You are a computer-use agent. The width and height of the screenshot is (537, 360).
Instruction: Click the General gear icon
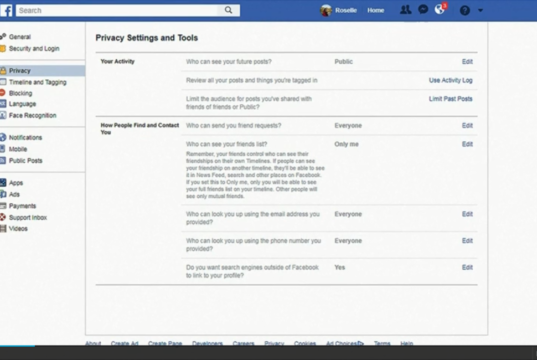3,36
